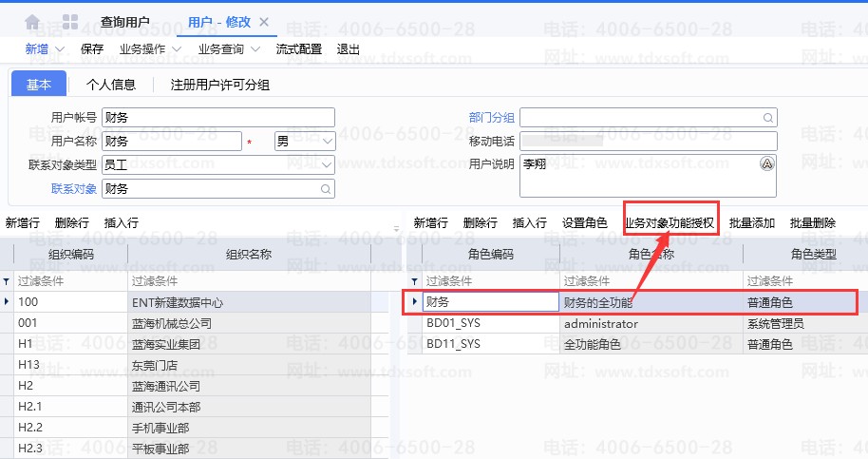Screen dimensions: 868x459
Task: Sort by 角色编码 column header
Action: [491, 254]
